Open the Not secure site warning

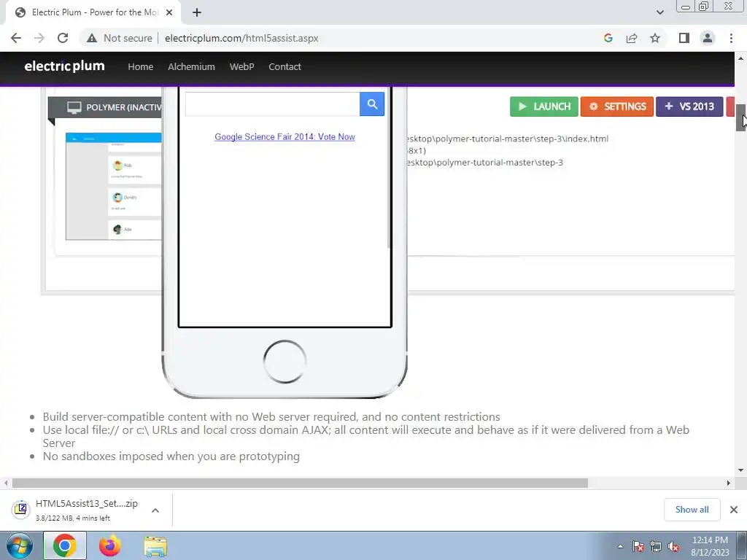tap(119, 38)
